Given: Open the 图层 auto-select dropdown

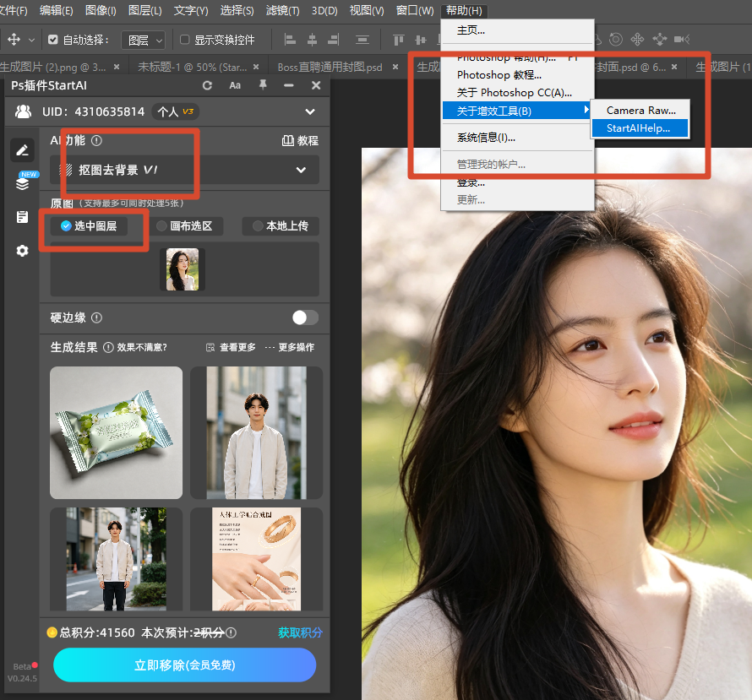Looking at the screenshot, I should click(x=143, y=41).
